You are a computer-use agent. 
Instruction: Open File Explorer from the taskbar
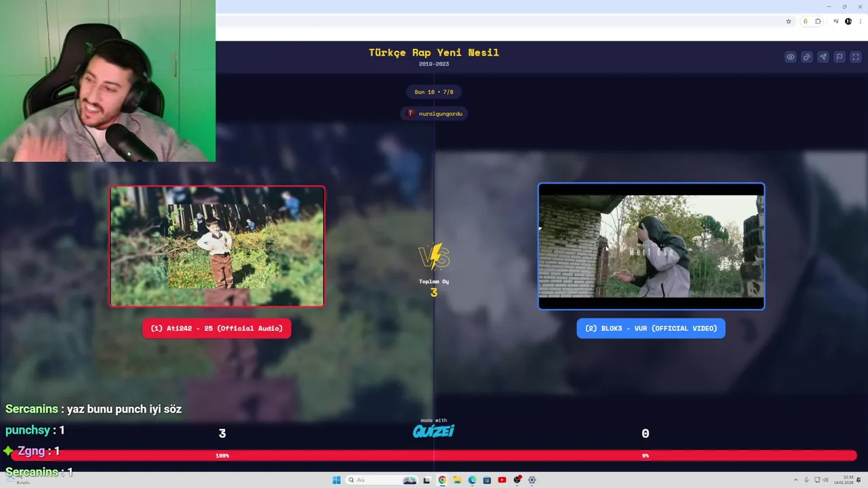pos(457,480)
